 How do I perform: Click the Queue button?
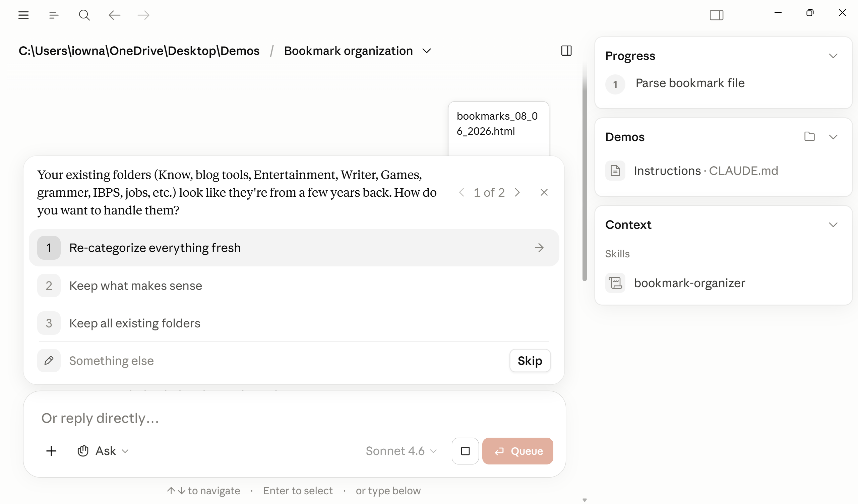pyautogui.click(x=517, y=451)
